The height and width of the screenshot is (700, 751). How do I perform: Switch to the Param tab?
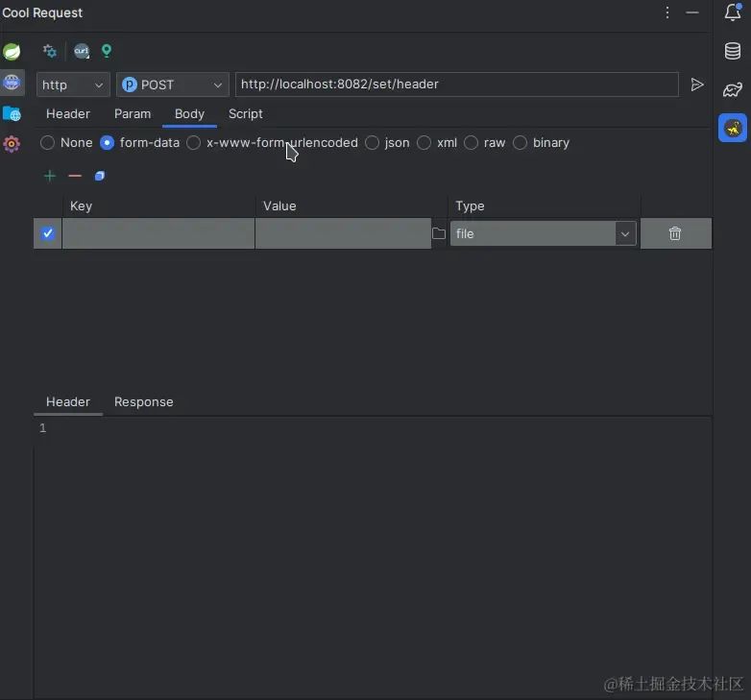click(133, 114)
